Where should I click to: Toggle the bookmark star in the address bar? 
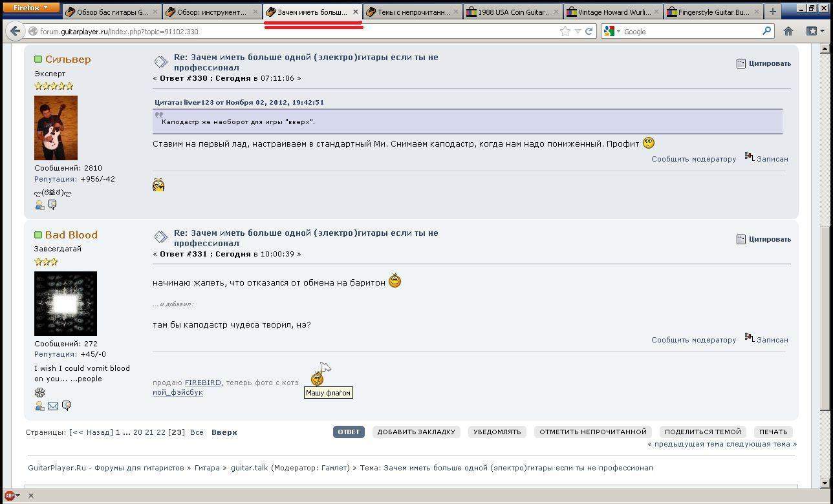(565, 31)
